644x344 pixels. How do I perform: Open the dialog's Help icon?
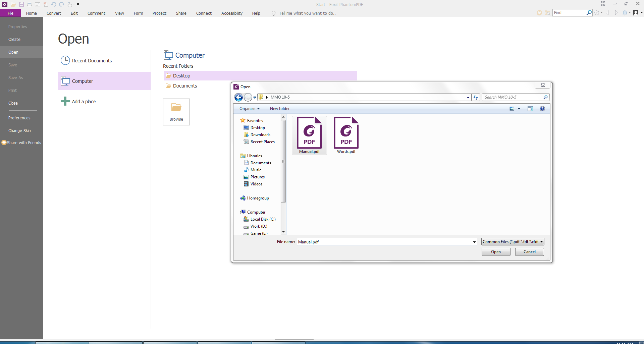click(x=542, y=109)
